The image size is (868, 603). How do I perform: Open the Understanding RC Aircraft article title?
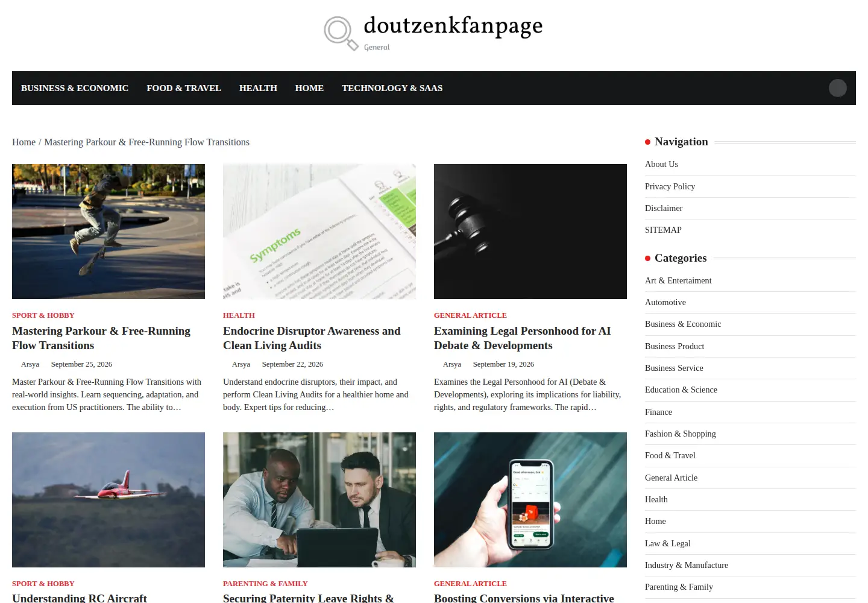tap(80, 598)
